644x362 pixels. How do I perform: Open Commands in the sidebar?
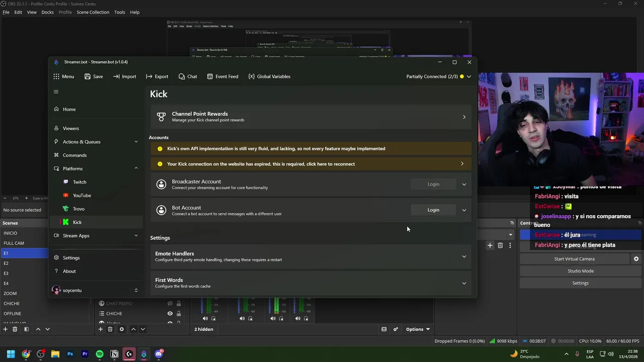point(96,155)
